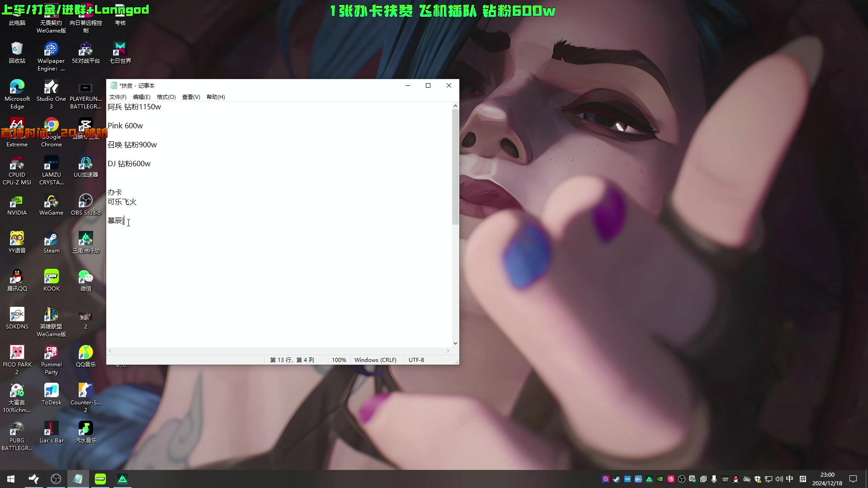Click Notepad vertical scrollbar up arrow
Viewport: 868px width, 488px height.
pyautogui.click(x=455, y=106)
